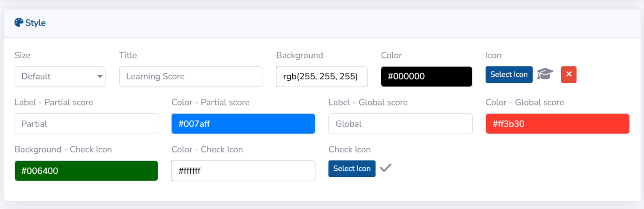Click the Style panel heading text

coord(35,23)
